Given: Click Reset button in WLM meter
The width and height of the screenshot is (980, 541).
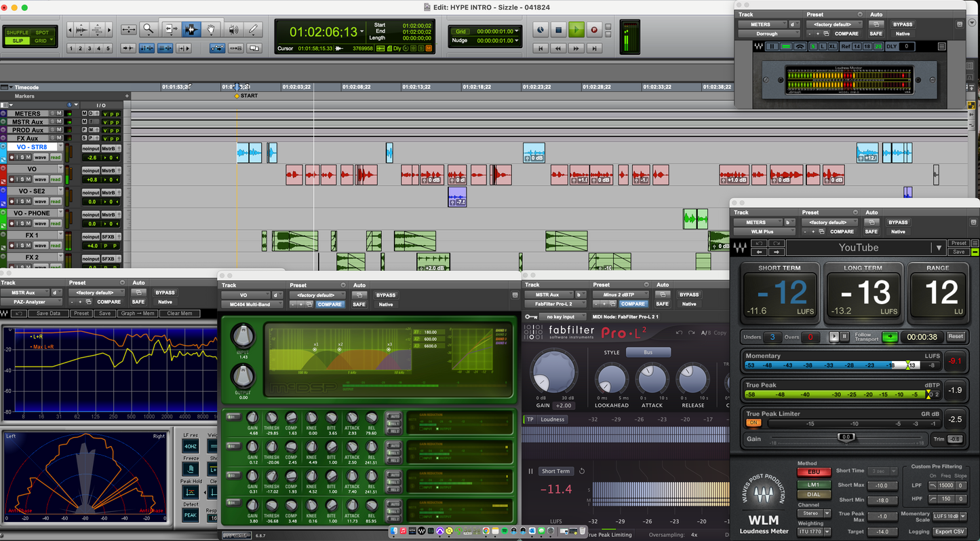Looking at the screenshot, I should (955, 337).
